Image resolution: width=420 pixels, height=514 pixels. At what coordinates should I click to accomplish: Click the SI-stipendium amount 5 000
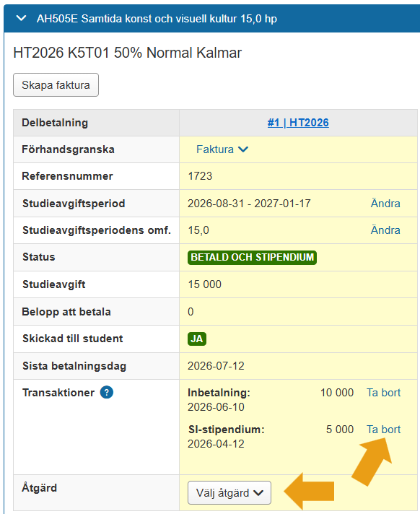(340, 430)
